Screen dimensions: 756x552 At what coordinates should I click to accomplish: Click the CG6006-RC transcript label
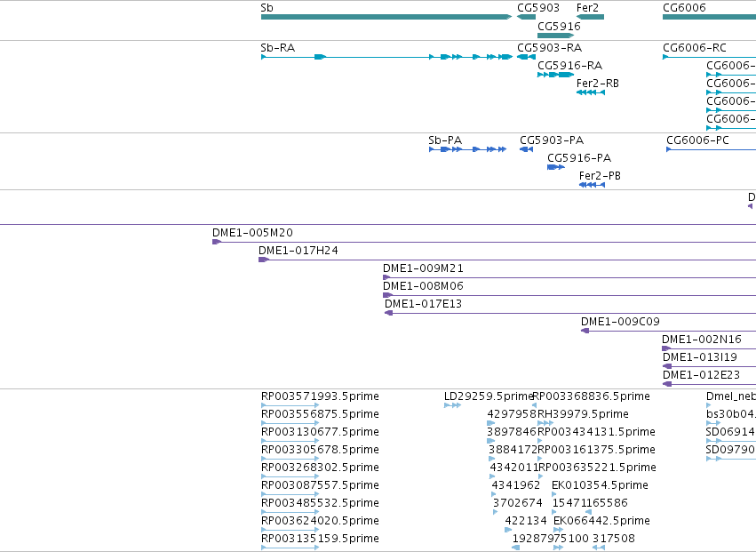tap(695, 48)
